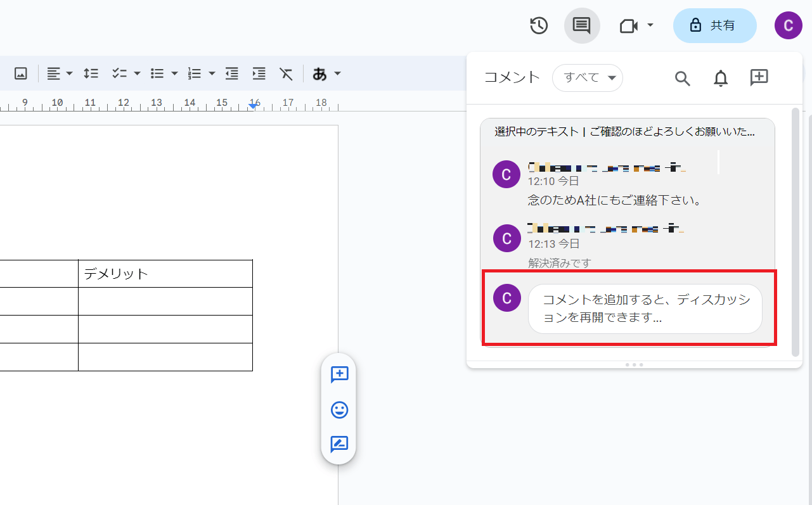Increase indent in toolbar
Image resolution: width=812 pixels, height=505 pixels.
tap(259, 74)
